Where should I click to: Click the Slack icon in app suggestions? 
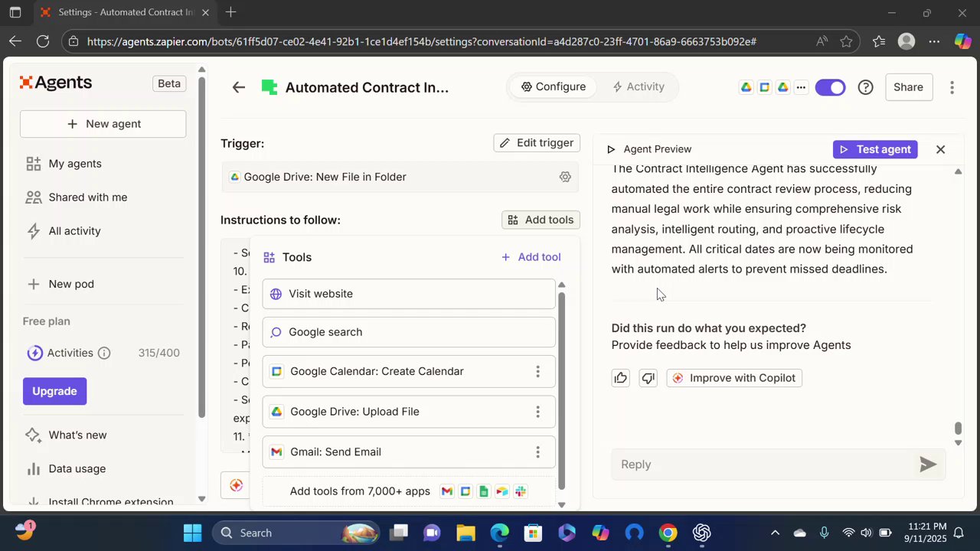point(521,491)
